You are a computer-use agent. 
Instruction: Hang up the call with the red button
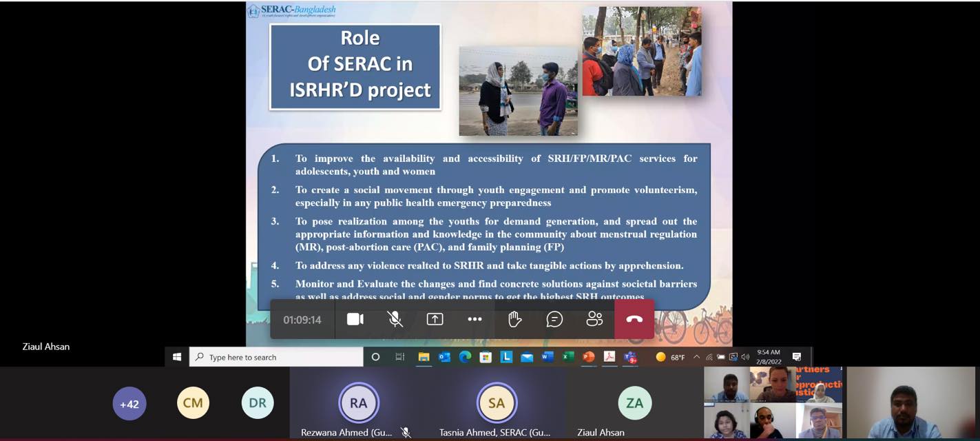(x=634, y=319)
